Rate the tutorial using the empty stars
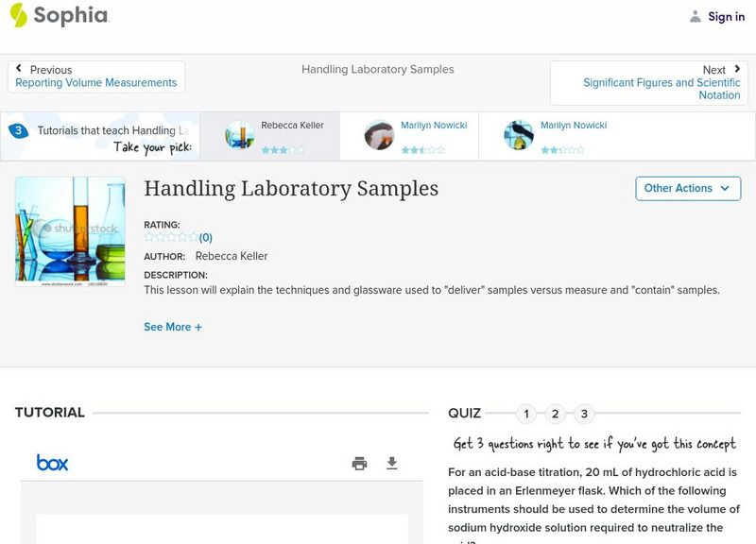Viewport: 756px width, 544px height. click(x=171, y=238)
